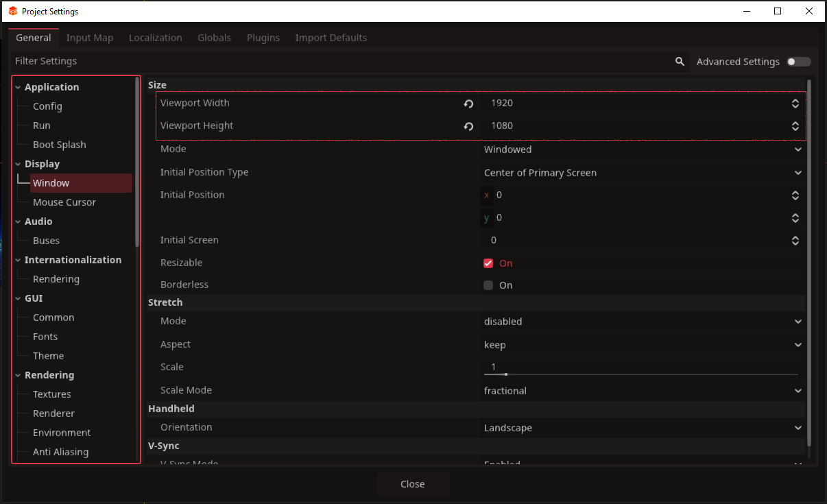This screenshot has width=827, height=504.
Task: Collapse the GUI tree section
Action: [x=18, y=298]
